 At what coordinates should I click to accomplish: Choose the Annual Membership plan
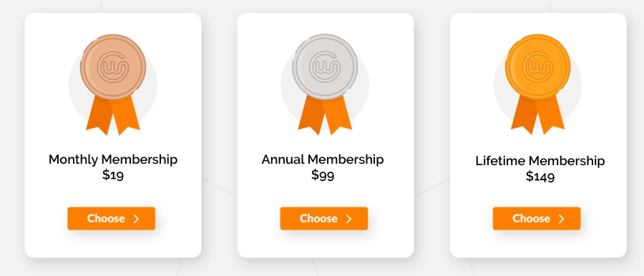324,219
